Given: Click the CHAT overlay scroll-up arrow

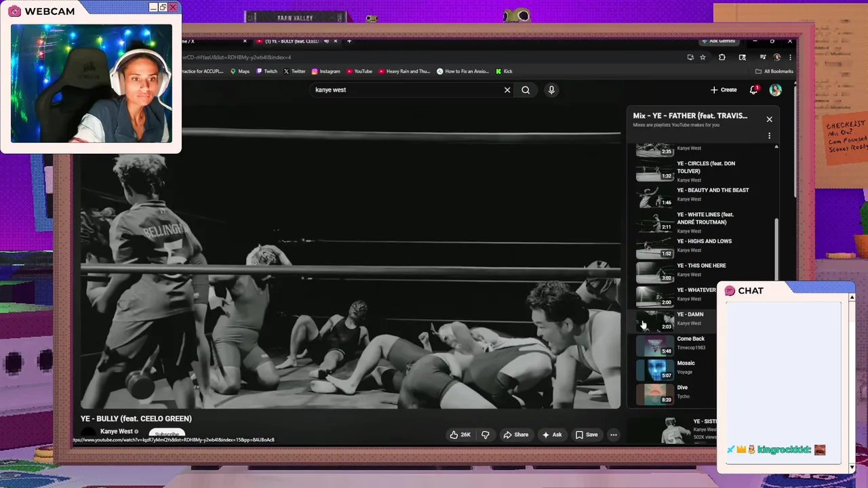Looking at the screenshot, I should pyautogui.click(x=852, y=297).
